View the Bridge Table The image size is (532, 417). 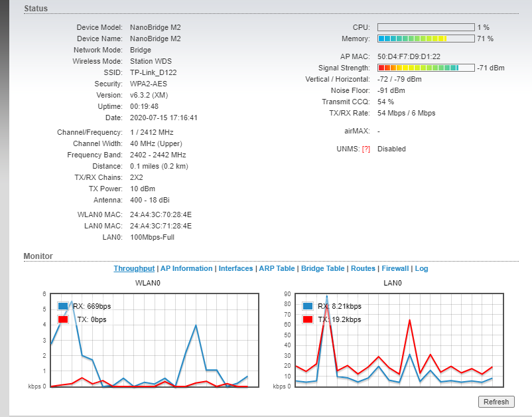322,268
